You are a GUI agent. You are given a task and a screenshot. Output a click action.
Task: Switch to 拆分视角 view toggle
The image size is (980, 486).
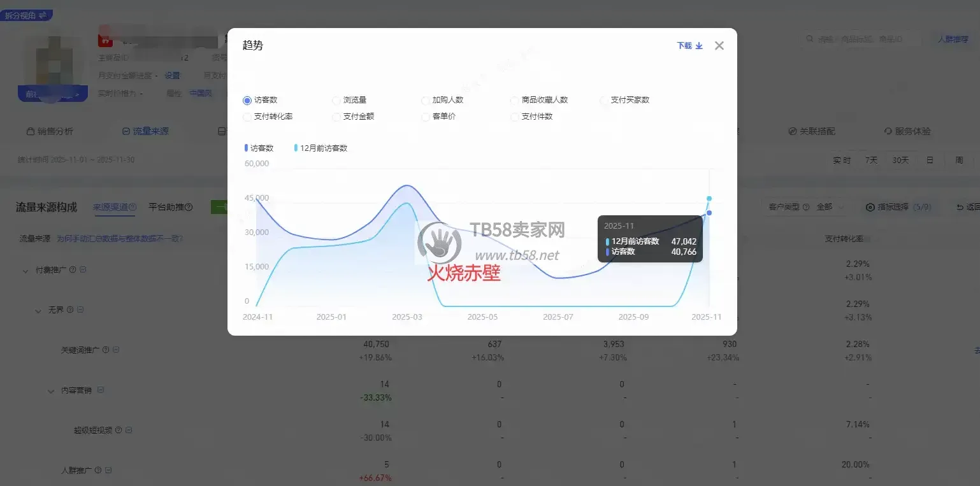point(26,15)
